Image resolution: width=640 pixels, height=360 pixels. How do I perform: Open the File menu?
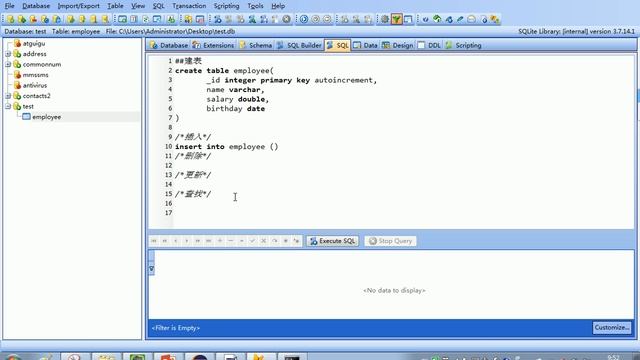click(9, 6)
